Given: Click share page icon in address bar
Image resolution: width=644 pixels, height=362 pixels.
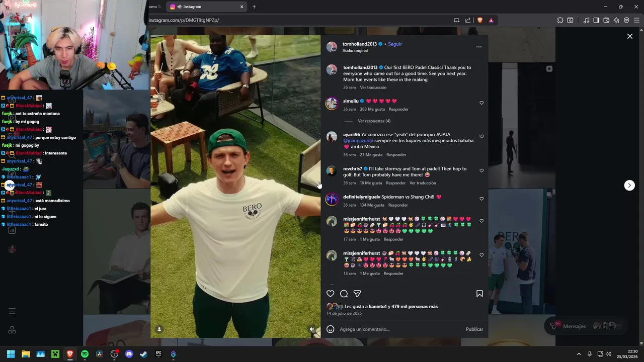Looking at the screenshot, I should click(468, 20).
